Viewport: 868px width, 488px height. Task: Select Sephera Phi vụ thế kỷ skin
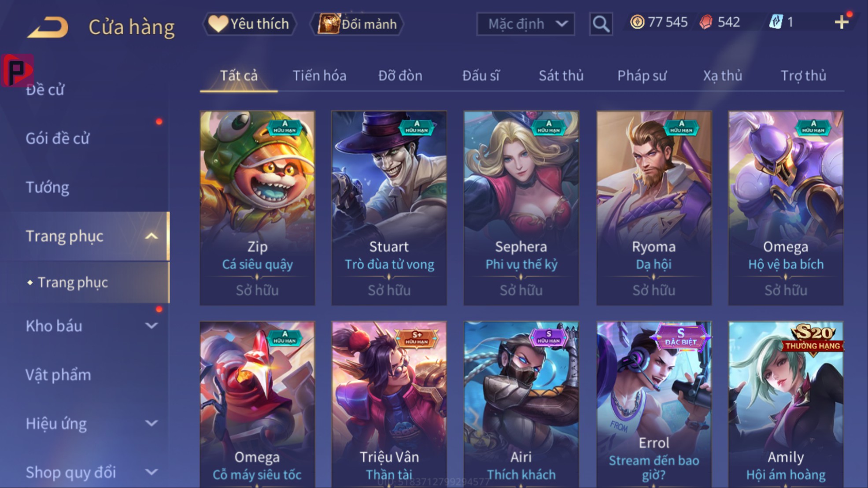(x=521, y=208)
